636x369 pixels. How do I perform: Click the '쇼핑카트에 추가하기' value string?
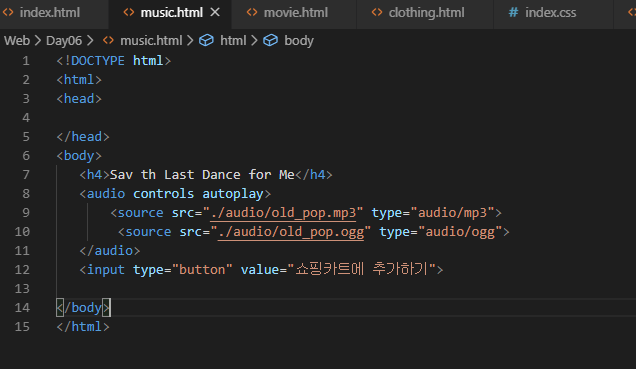(x=361, y=269)
